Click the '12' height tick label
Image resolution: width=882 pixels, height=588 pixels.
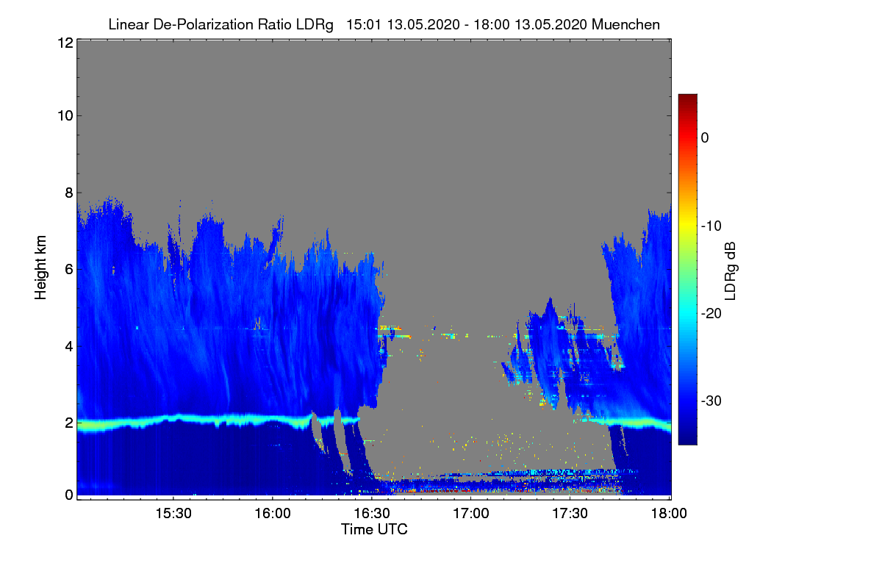point(64,43)
